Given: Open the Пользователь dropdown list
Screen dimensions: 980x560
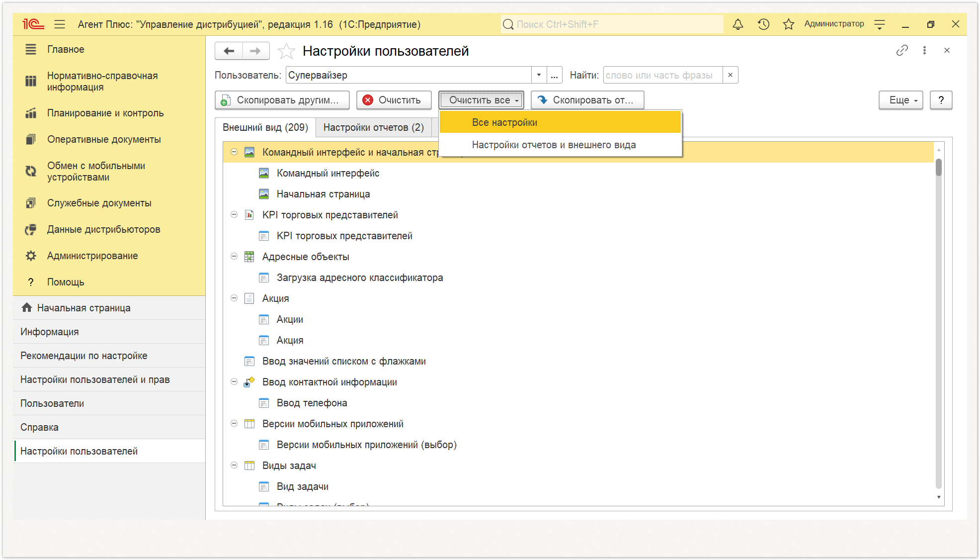Looking at the screenshot, I should pyautogui.click(x=539, y=75).
